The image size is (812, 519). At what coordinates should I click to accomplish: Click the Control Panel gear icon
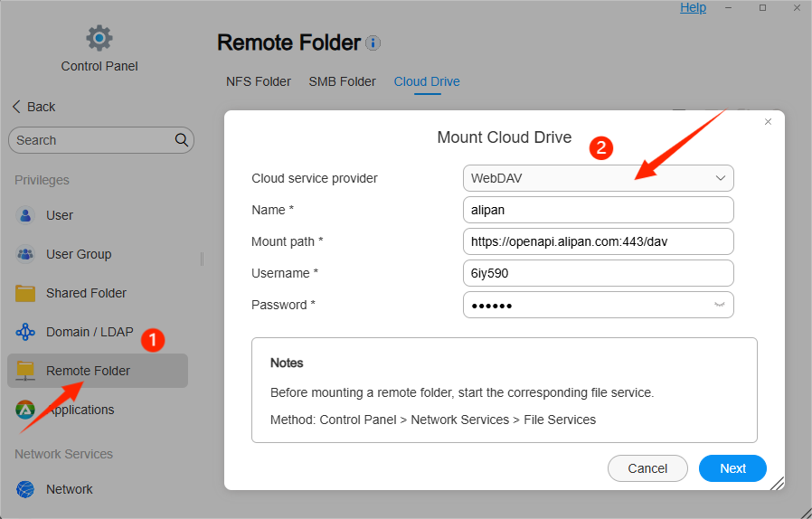(99, 38)
